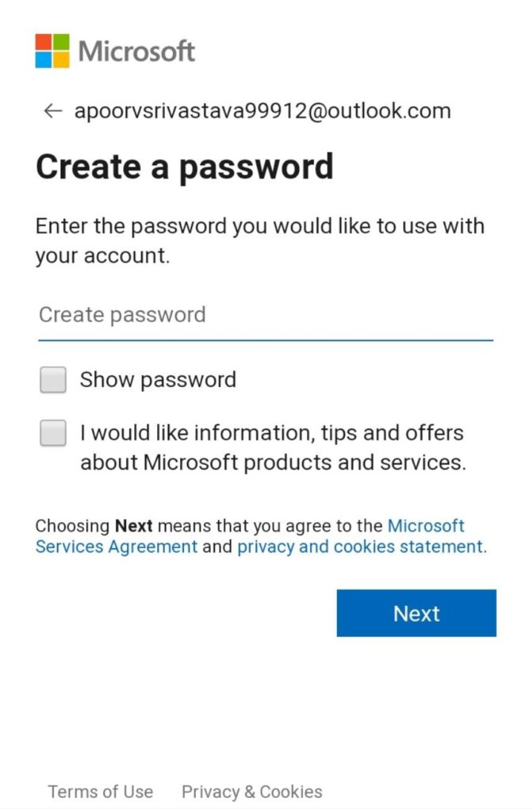The height and width of the screenshot is (809, 532).
Task: Click the "your account." line of instructions
Action: coord(103,257)
